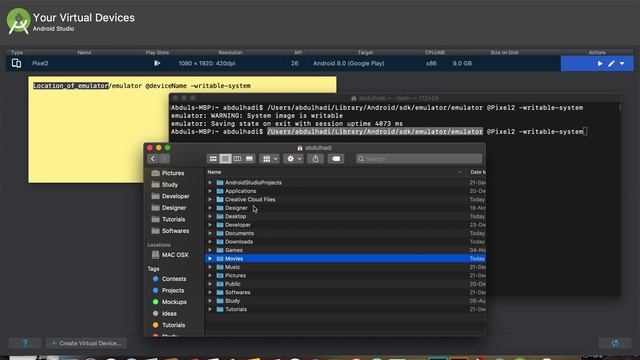Select Designer folder in file list

(x=345, y=208)
